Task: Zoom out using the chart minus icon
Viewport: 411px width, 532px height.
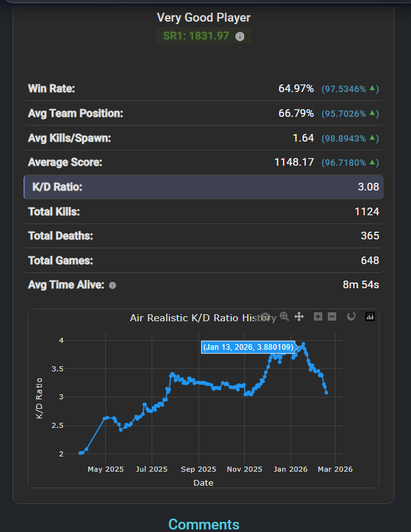Action: (332, 316)
